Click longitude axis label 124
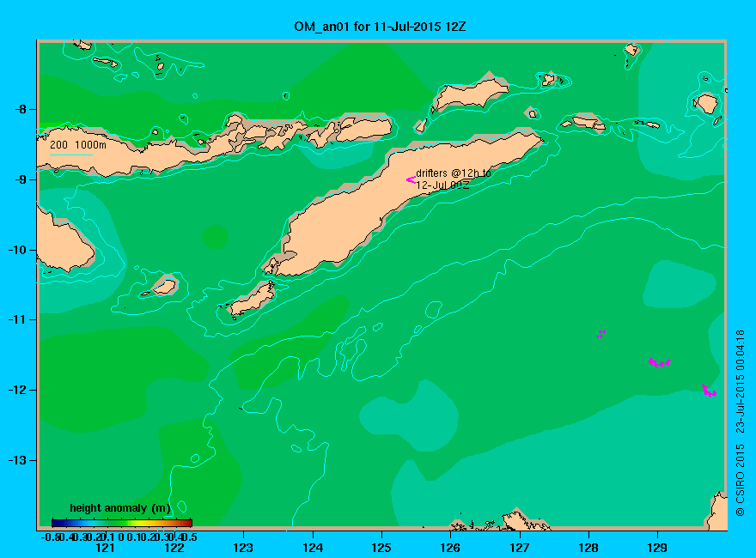 (313, 548)
